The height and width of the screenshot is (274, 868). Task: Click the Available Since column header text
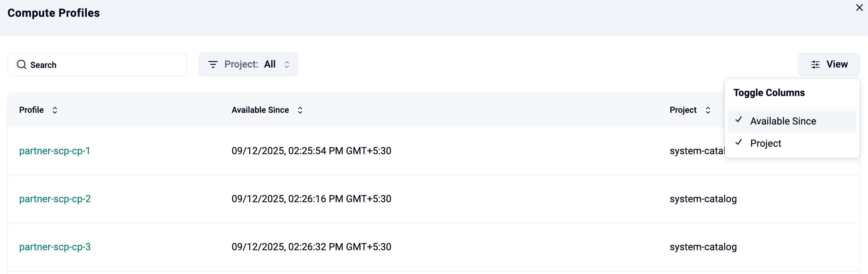(260, 110)
